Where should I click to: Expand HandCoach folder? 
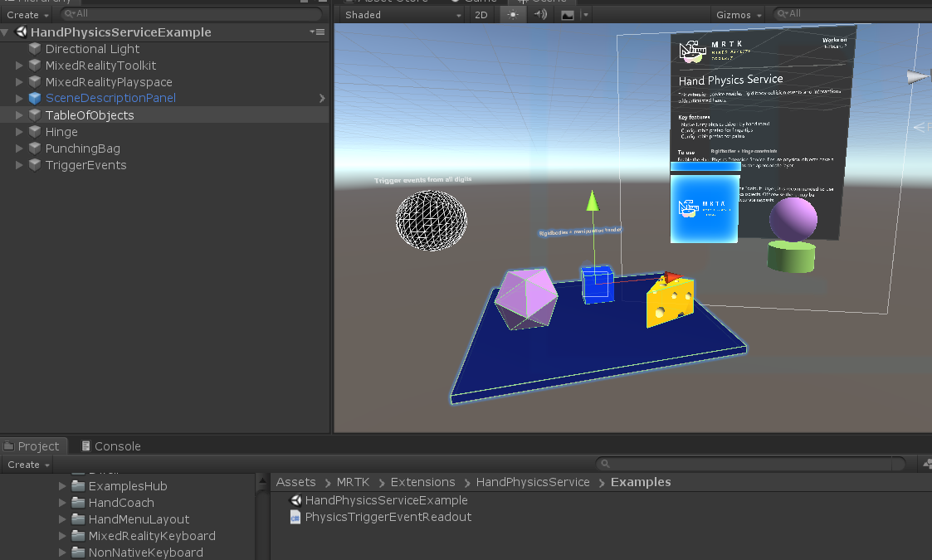pyautogui.click(x=61, y=502)
